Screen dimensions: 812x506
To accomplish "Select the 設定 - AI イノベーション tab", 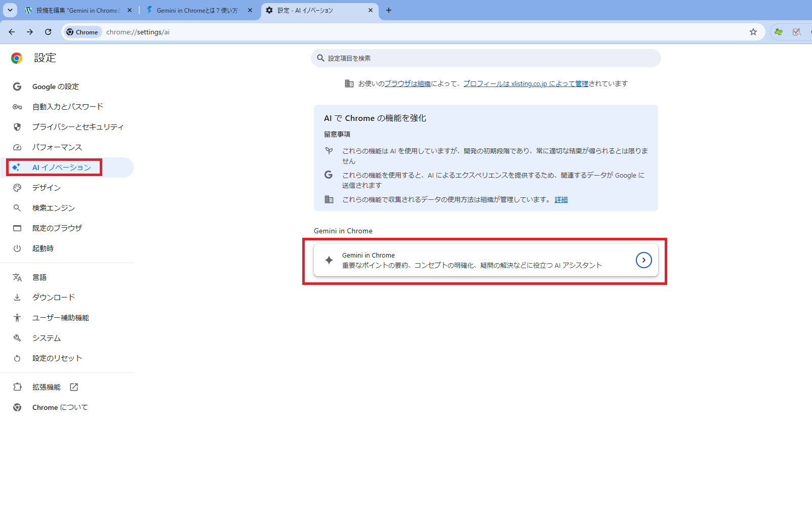I will pos(319,10).
